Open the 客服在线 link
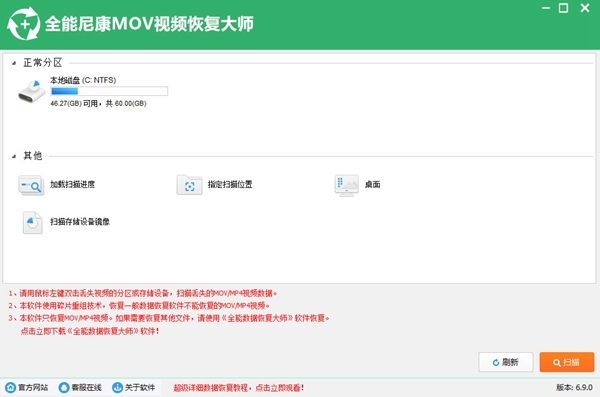 pos(86,387)
